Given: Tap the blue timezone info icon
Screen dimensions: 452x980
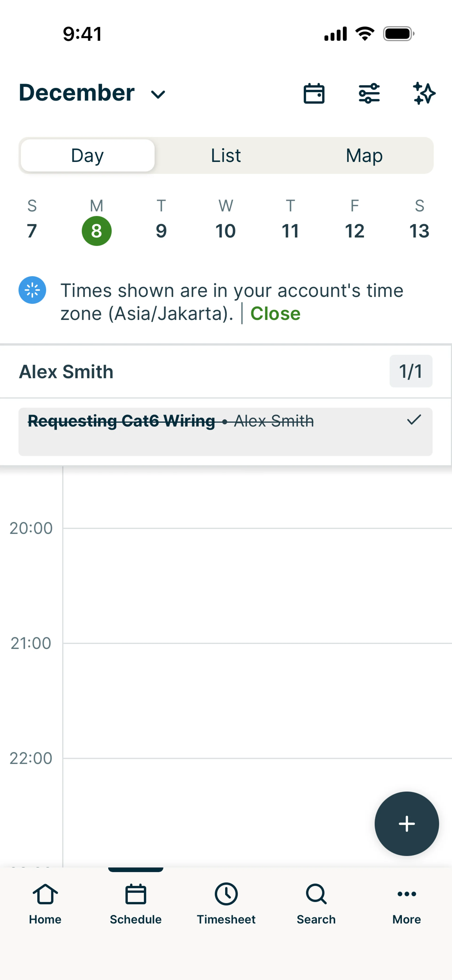Looking at the screenshot, I should (x=32, y=290).
